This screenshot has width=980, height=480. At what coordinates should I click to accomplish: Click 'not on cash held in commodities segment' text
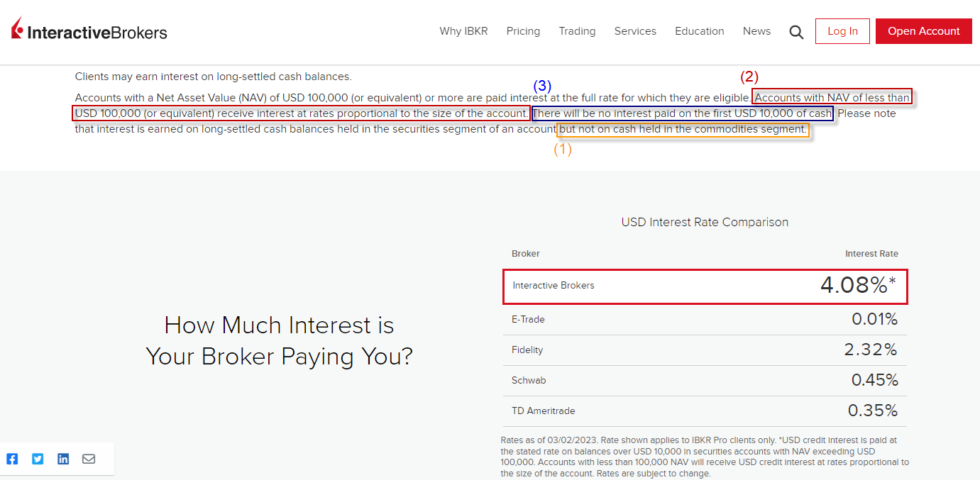click(x=683, y=130)
